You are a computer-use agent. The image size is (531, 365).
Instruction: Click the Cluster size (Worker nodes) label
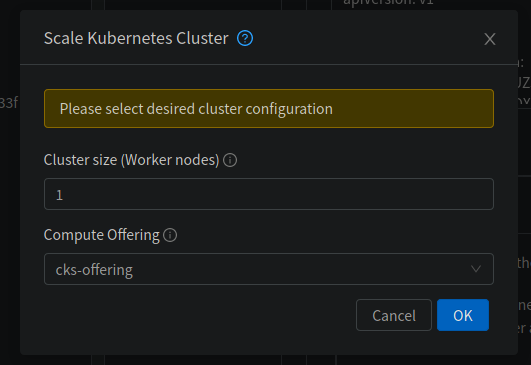coord(131,160)
